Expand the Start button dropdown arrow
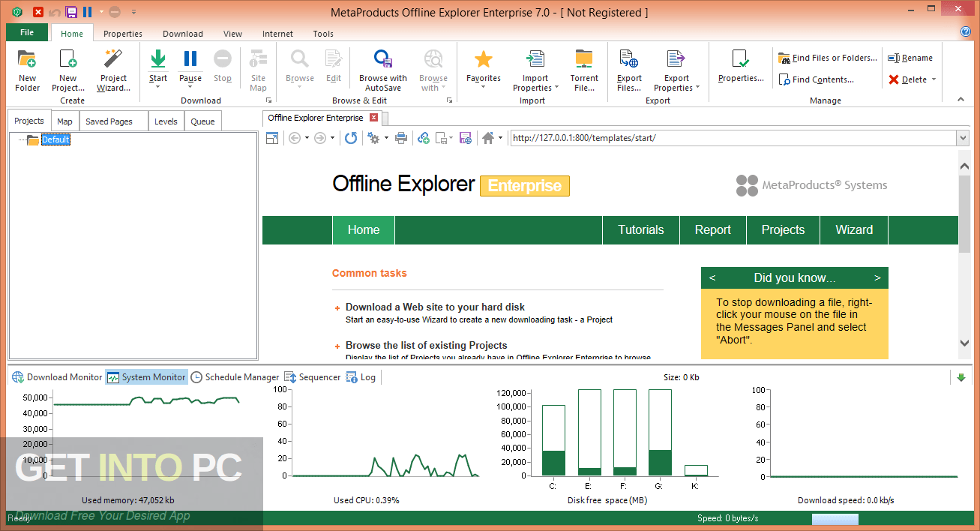Image resolution: width=980 pixels, height=531 pixels. [158, 88]
